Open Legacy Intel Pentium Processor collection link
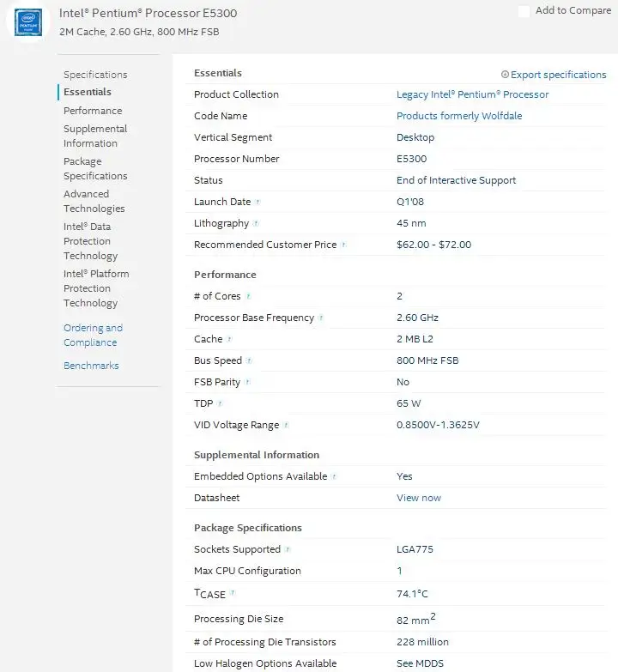618x672 pixels. click(x=472, y=94)
